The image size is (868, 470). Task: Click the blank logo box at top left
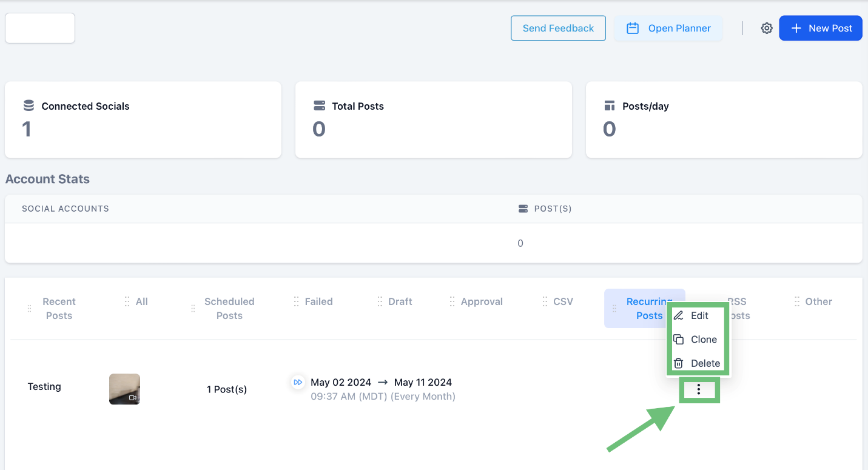(40, 28)
